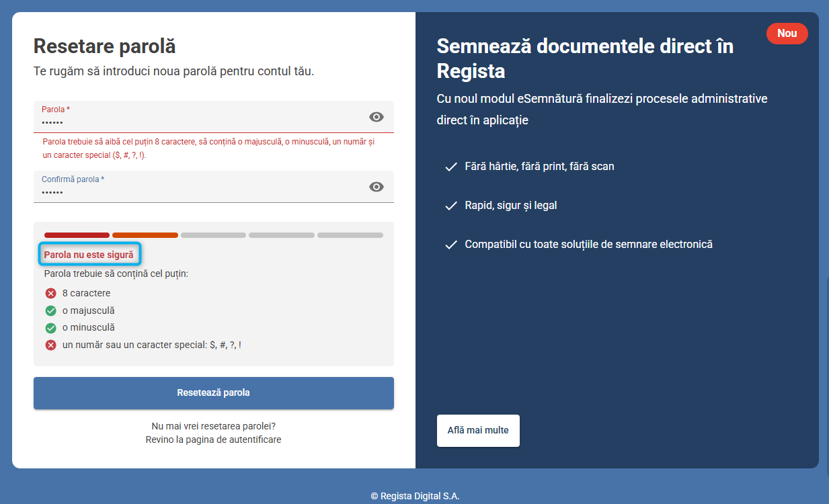Click the Resetare parolă heading
This screenshot has height=504, width=829.
pos(104,46)
